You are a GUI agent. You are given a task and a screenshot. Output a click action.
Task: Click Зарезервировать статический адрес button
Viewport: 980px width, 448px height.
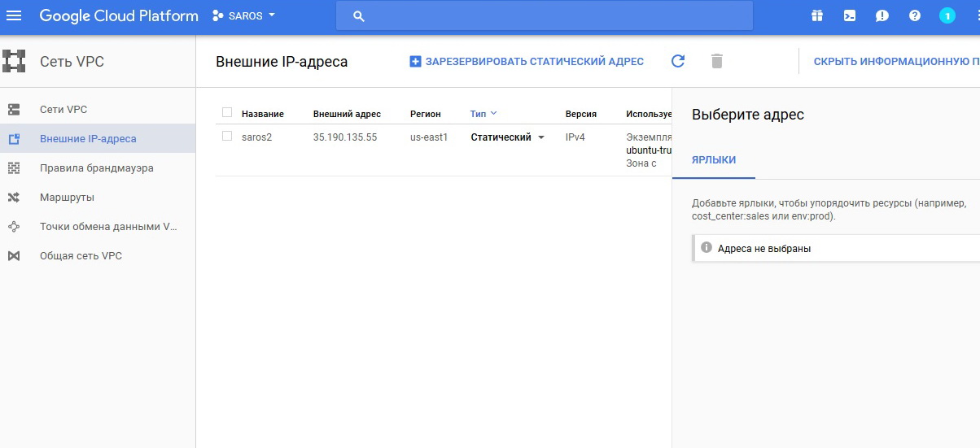(526, 61)
